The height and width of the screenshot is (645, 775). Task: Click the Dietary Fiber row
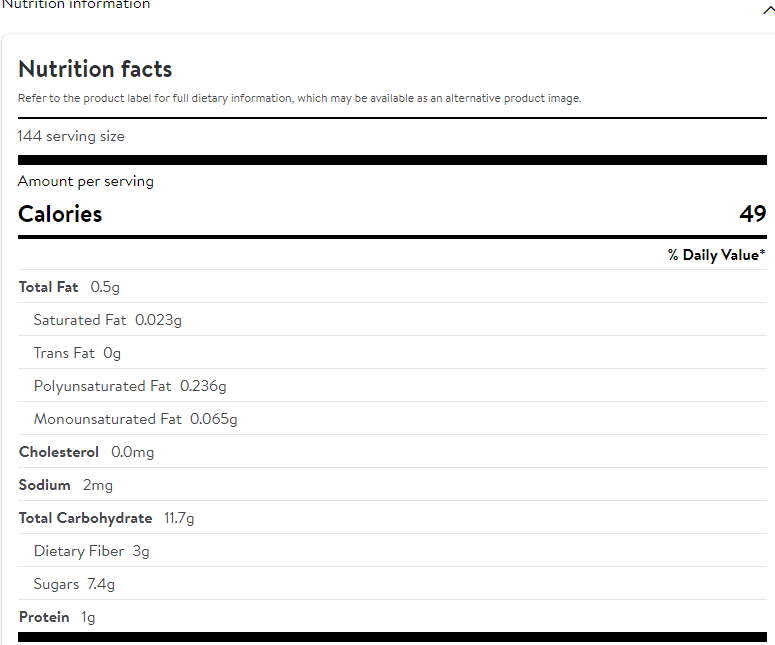click(x=91, y=551)
